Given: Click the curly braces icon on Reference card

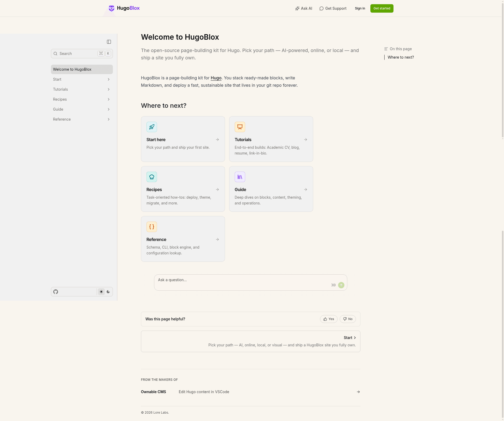Looking at the screenshot, I should click(152, 227).
